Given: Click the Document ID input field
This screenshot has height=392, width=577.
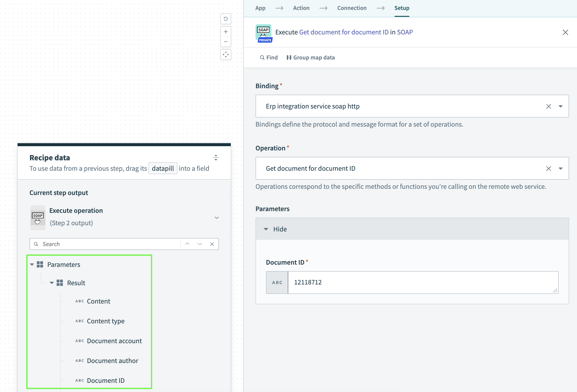Looking at the screenshot, I should pyautogui.click(x=422, y=282).
